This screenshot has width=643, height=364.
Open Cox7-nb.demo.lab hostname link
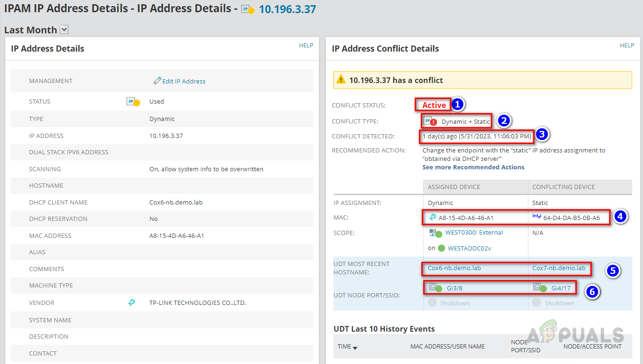point(559,268)
